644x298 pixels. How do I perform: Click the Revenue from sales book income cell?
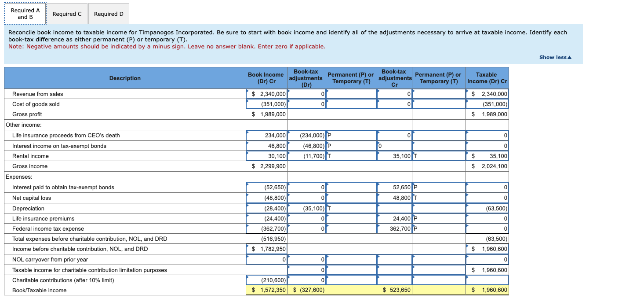266,94
